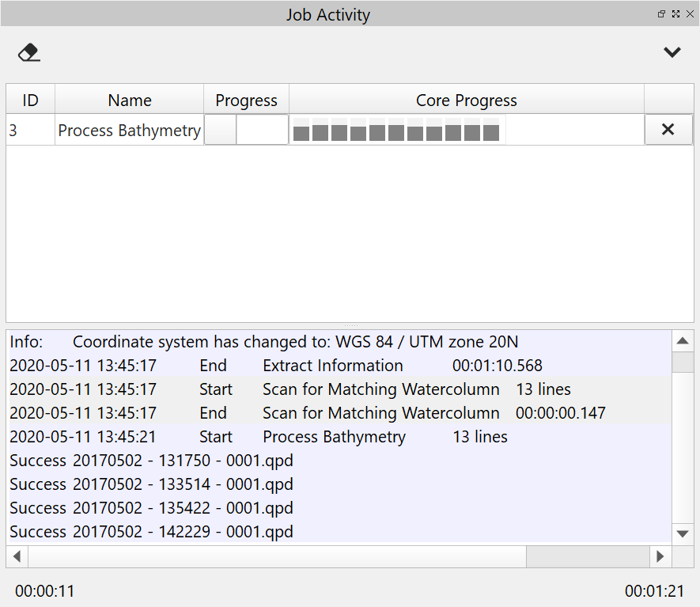
Task: Cancel the Process Bathymetry job with X
Action: point(668,130)
